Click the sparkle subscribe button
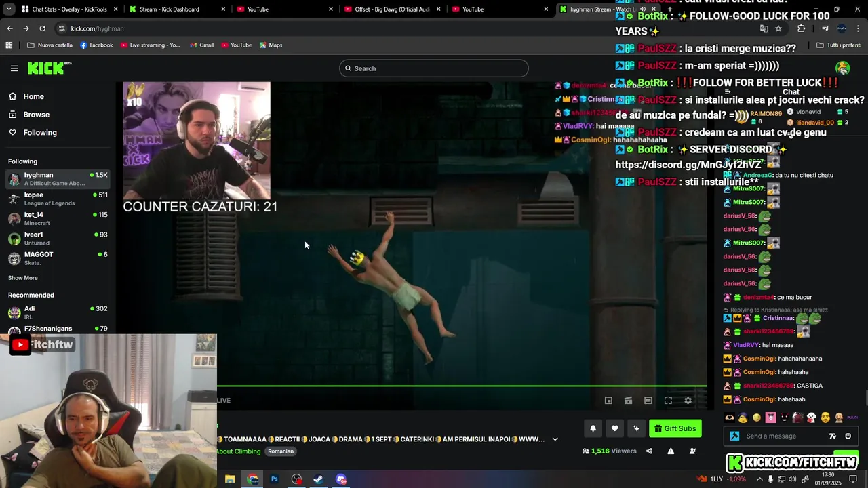This screenshot has width=868, height=488. 636,428
